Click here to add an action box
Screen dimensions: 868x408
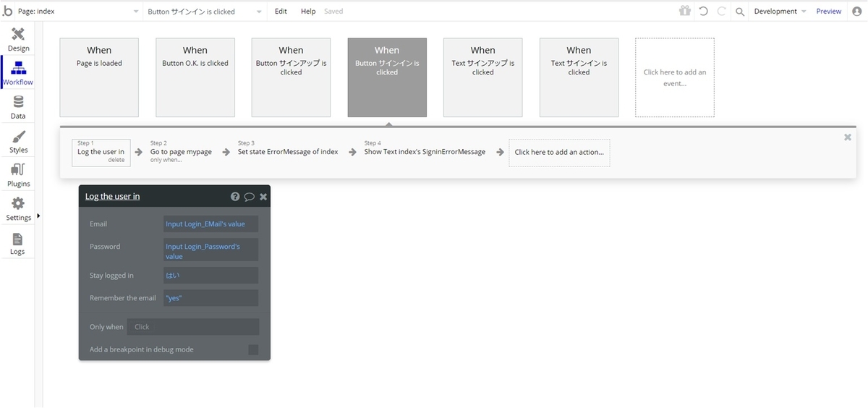tap(559, 153)
